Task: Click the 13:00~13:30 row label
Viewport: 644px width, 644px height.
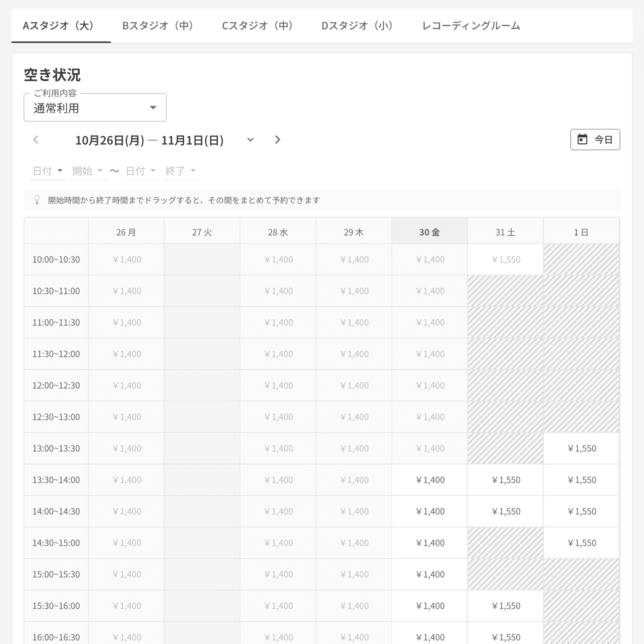Action: tap(56, 448)
